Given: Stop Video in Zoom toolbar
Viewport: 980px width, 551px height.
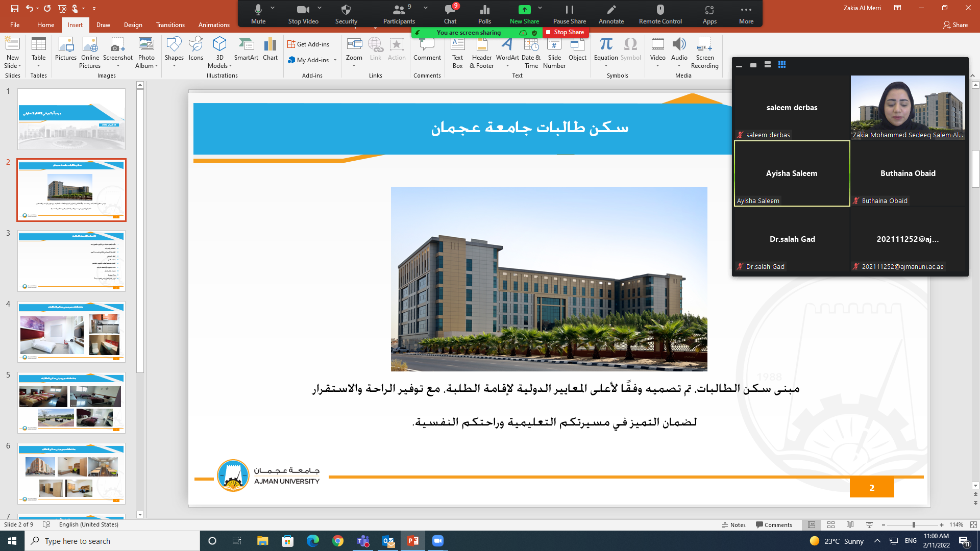Looking at the screenshot, I should tap(303, 14).
